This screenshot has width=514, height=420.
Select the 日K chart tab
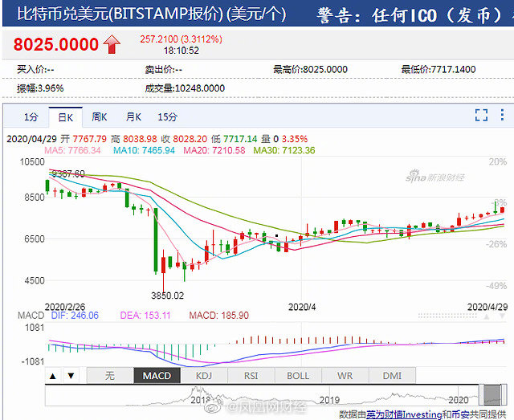point(66,117)
